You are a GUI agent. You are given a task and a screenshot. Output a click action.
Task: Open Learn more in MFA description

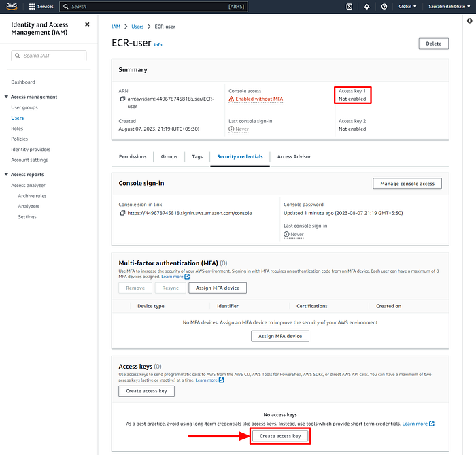(x=172, y=277)
